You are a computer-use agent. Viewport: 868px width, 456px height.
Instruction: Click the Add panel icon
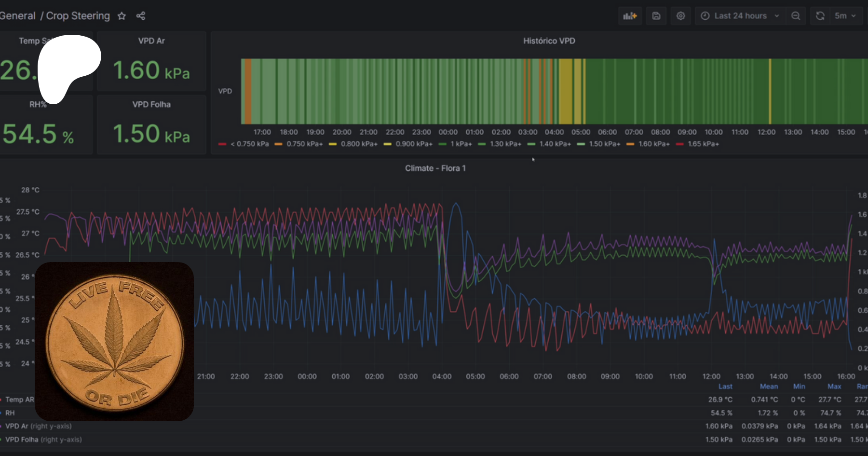click(x=630, y=16)
